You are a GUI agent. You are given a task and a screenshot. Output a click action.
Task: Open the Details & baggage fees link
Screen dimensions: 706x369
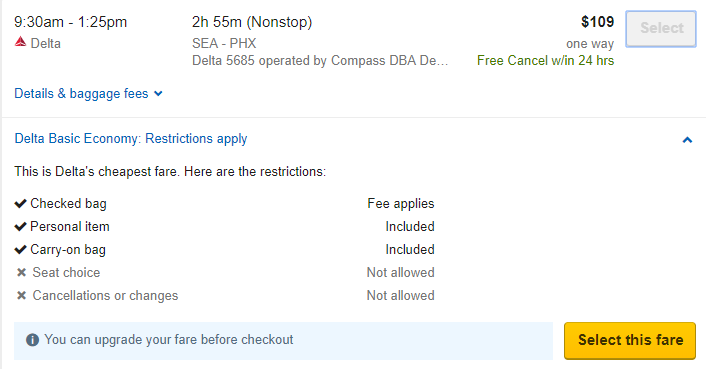click(x=81, y=94)
